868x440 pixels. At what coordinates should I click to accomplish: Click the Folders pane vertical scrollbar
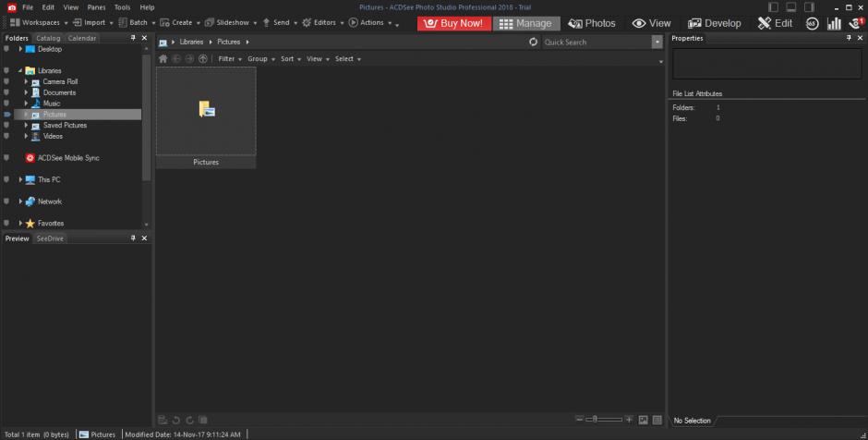tap(146, 116)
